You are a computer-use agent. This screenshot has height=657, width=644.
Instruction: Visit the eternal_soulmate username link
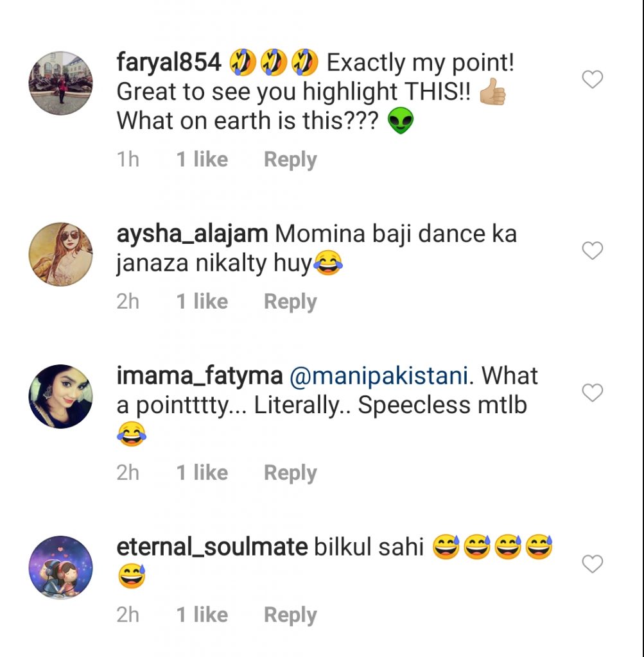212,547
